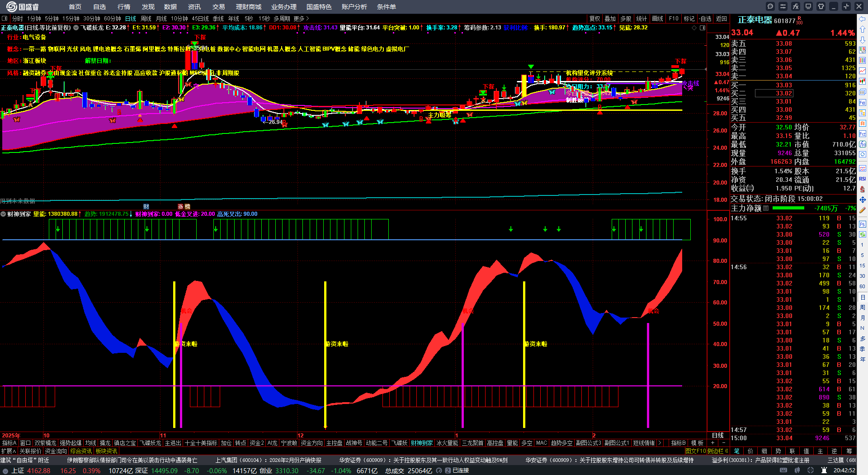
Task: Select the 60分钟 period tab
Action: [x=113, y=19]
